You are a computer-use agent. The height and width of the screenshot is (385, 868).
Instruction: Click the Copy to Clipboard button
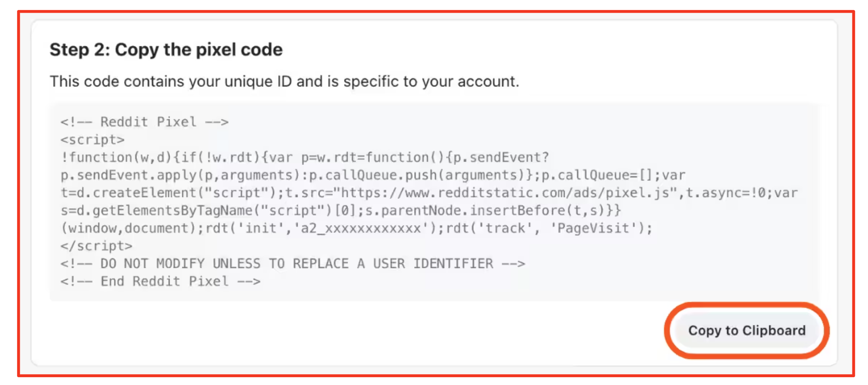coord(747,331)
